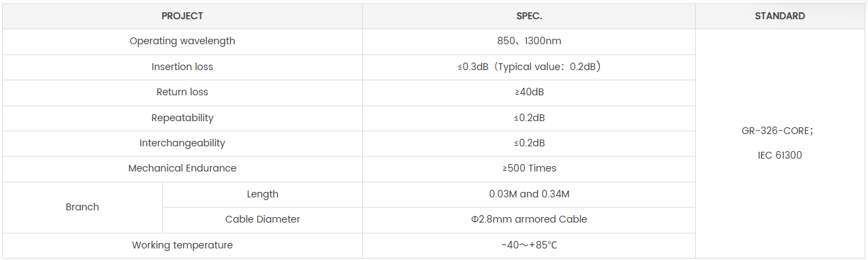
Task: Select the Working temperature label
Action: tap(182, 245)
